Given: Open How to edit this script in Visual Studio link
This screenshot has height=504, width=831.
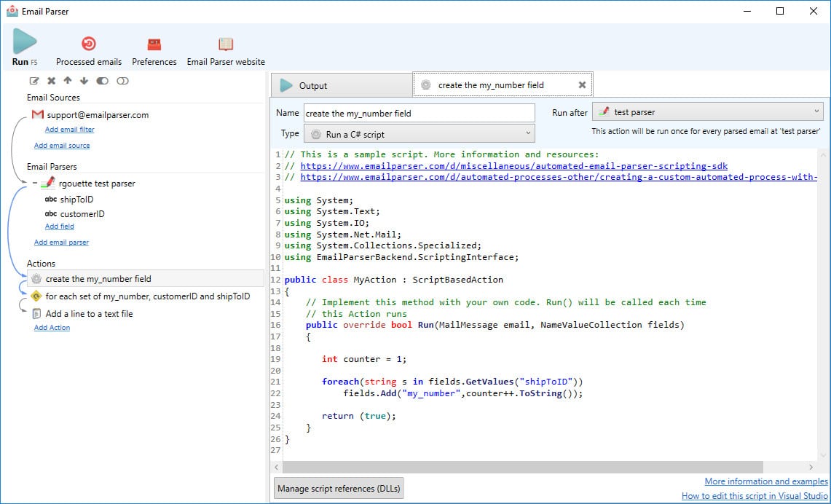Looking at the screenshot, I should coord(755,496).
